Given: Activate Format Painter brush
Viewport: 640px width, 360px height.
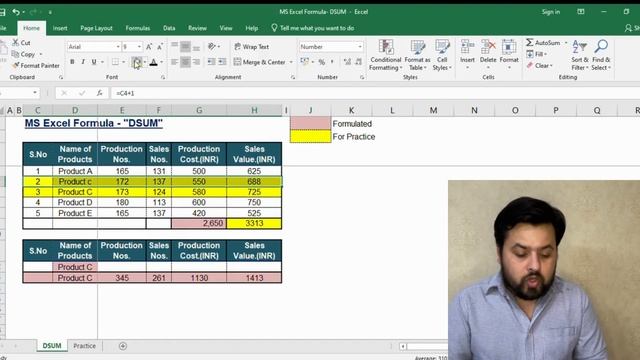Looking at the screenshot, I should 36,65.
